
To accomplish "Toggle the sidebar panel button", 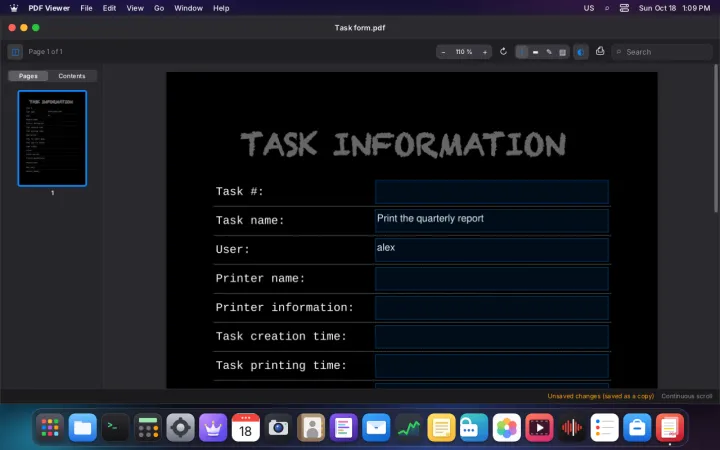I will (x=15, y=52).
